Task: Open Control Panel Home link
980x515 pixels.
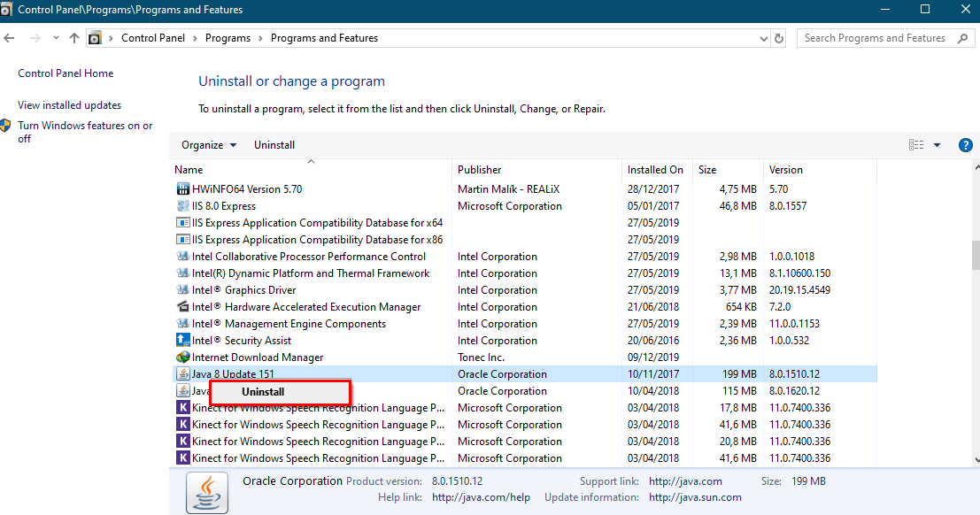Action: (66, 73)
